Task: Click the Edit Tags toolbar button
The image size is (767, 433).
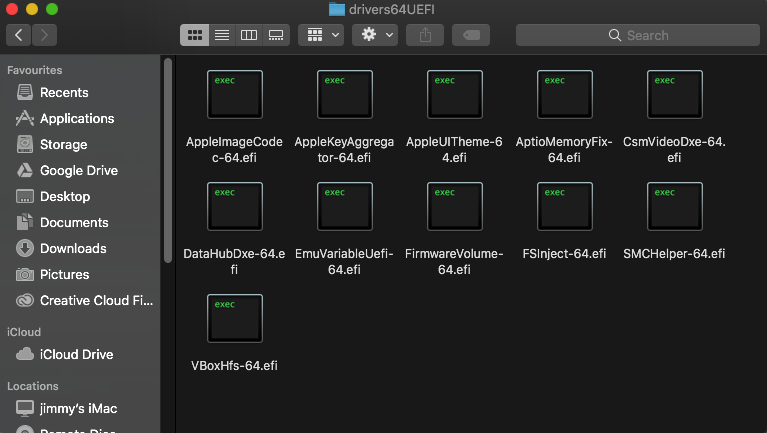Action: [471, 35]
